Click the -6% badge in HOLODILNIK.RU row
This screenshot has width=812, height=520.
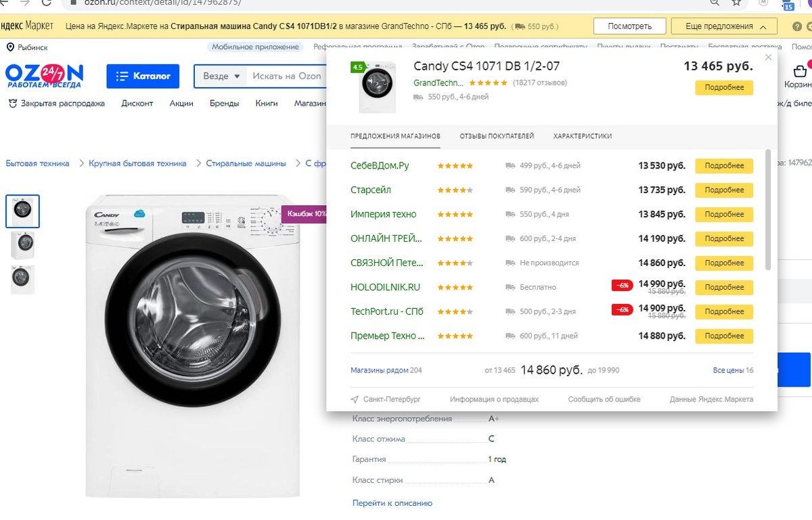point(622,286)
